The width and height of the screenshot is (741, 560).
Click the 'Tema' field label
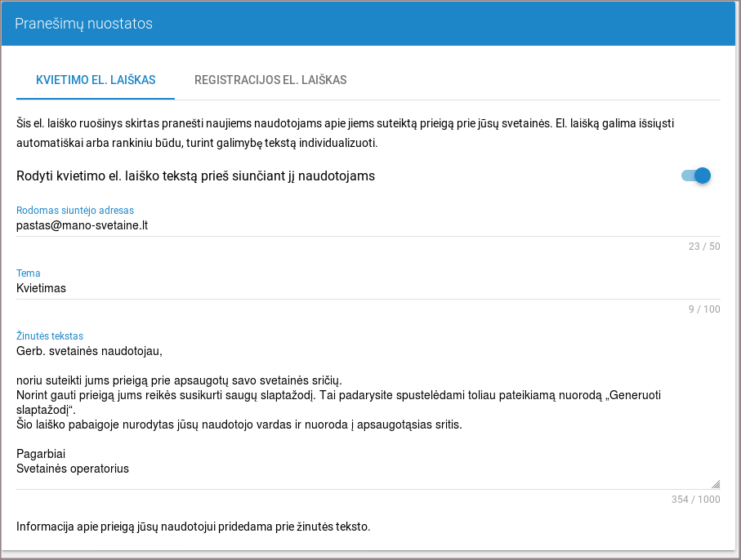(29, 273)
